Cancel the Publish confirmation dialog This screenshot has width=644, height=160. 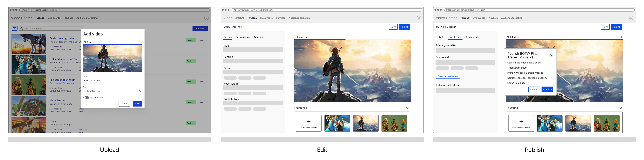point(534,89)
